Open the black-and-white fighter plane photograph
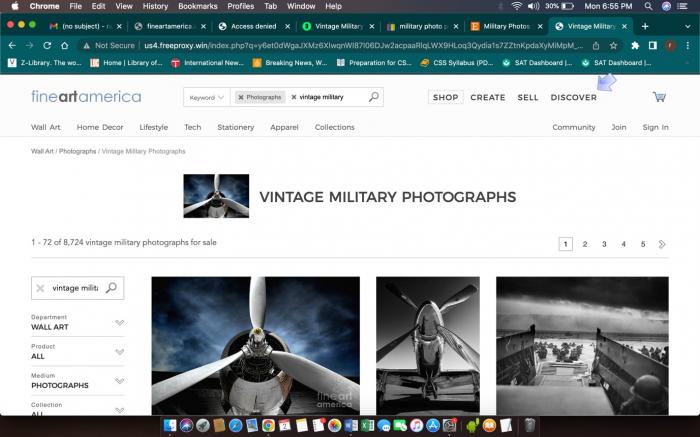700x437 pixels. click(428, 345)
